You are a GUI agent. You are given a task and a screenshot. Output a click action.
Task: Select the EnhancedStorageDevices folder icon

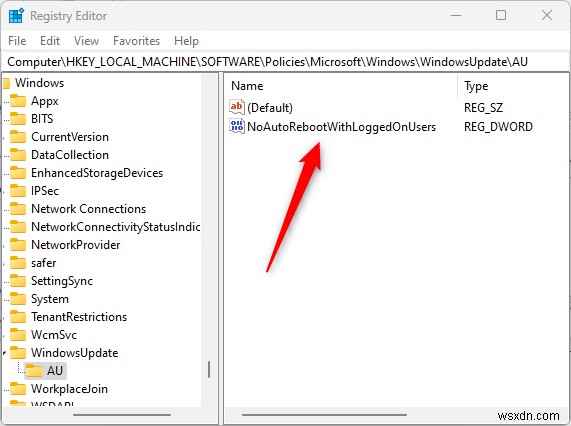(x=18, y=173)
